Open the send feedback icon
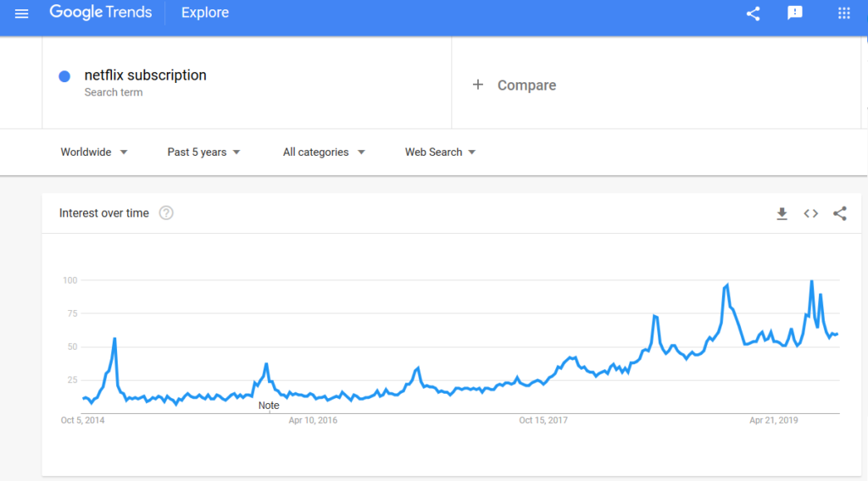The height and width of the screenshot is (481, 868). pos(795,14)
